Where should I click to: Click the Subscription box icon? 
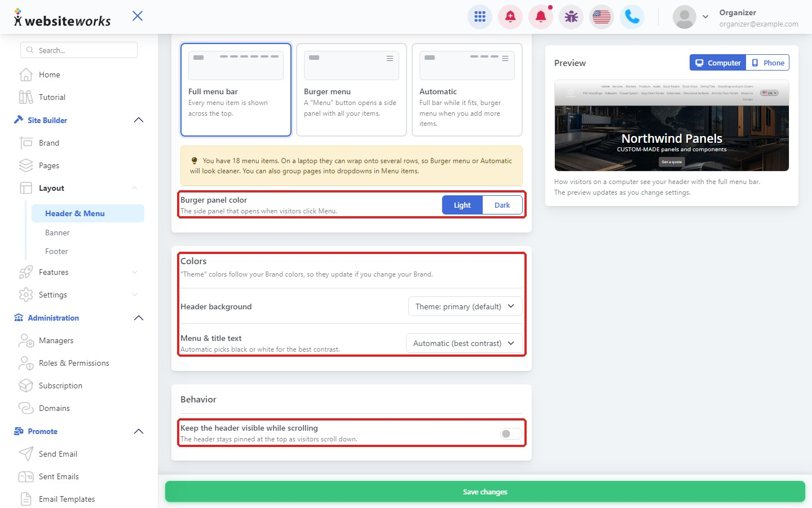coord(26,386)
